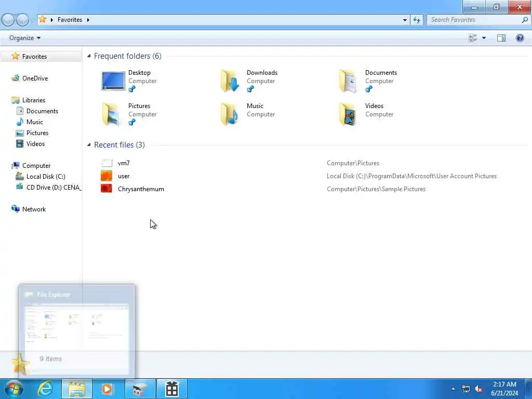
Task: Open the Windows Start menu
Action: coord(14,389)
